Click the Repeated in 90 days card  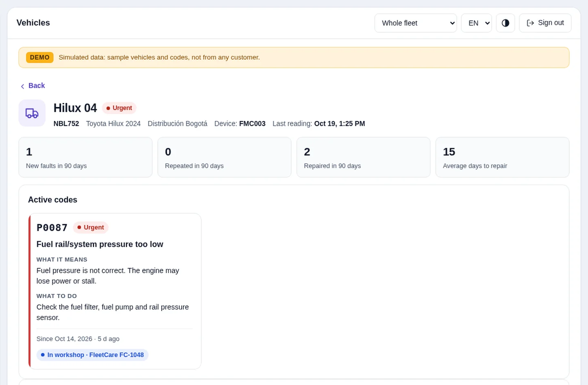tap(224, 157)
